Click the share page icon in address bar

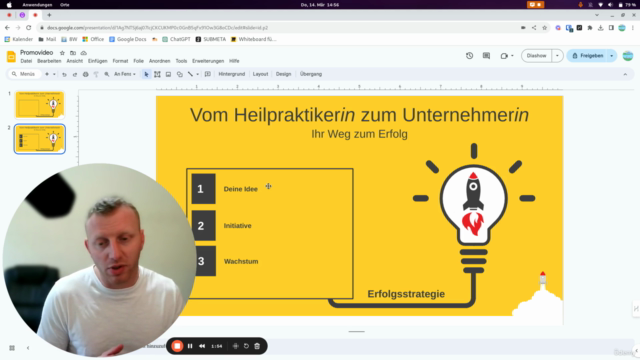[x=534, y=28]
